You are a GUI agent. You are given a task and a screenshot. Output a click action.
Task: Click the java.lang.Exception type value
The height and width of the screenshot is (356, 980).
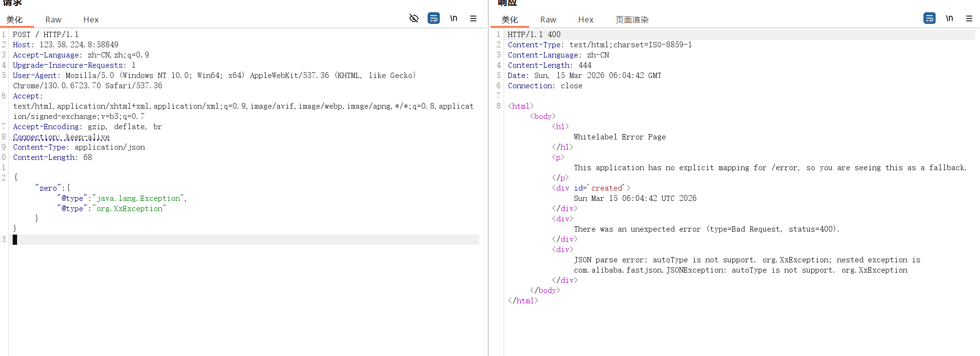138,198
